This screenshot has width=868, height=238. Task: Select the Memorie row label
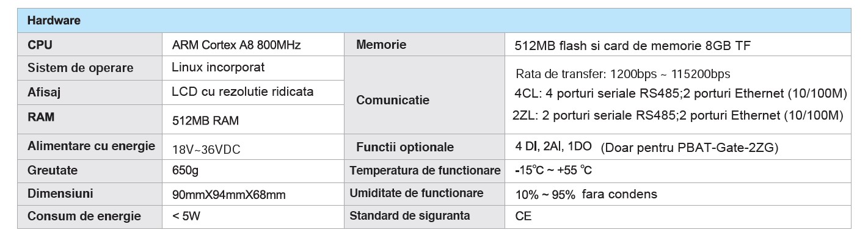[x=381, y=45]
